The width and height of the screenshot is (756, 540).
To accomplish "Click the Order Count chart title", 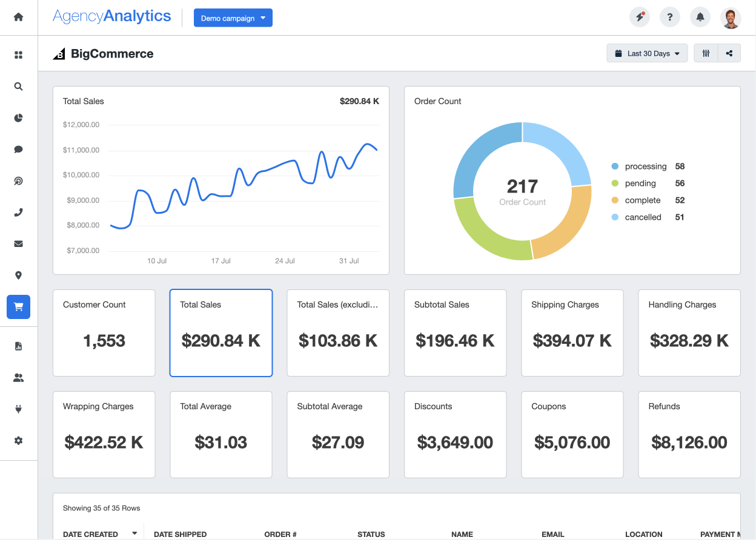I will click(x=437, y=101).
